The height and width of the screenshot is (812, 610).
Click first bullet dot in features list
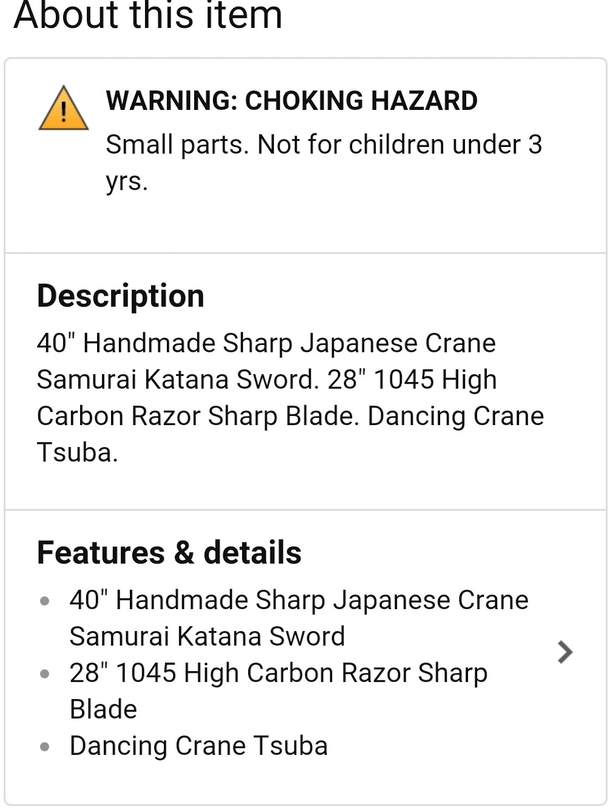coord(45,601)
